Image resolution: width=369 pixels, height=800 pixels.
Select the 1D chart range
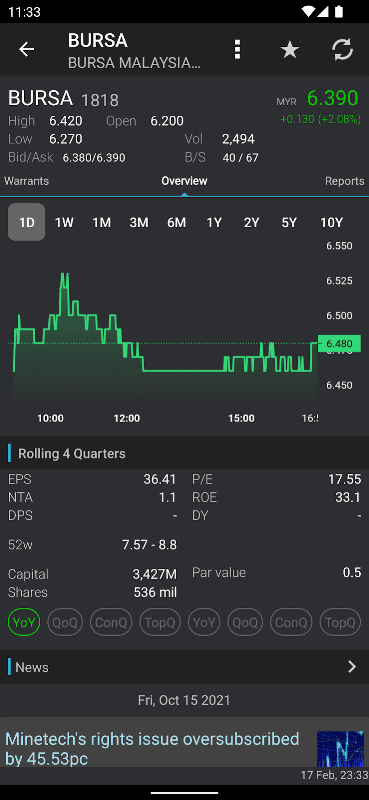pyautogui.click(x=27, y=222)
